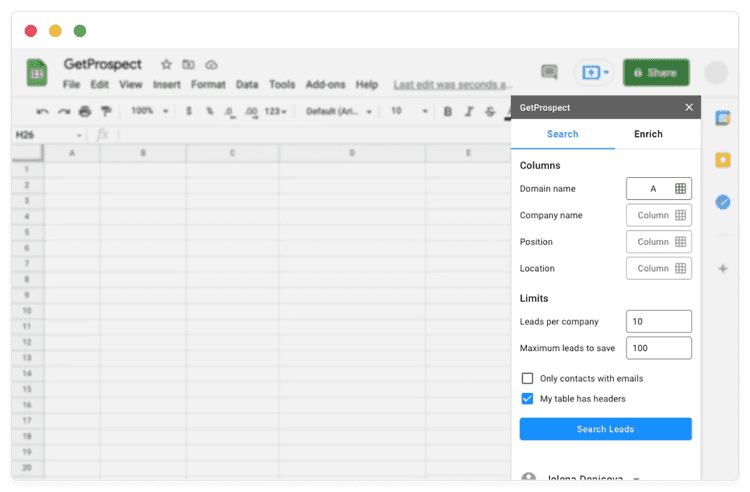The height and width of the screenshot is (492, 750).
Task: Toggle strikethrough formatting
Action: tap(490, 111)
